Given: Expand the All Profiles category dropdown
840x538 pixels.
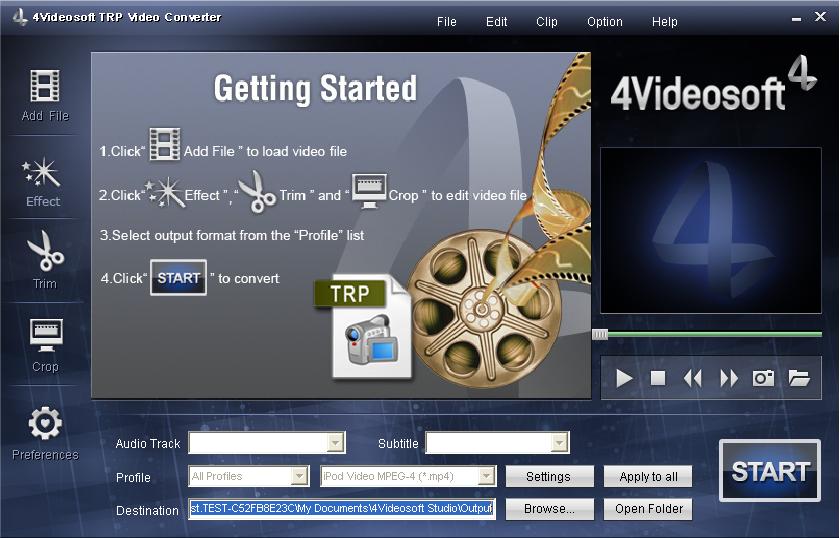Looking at the screenshot, I should click(x=299, y=476).
